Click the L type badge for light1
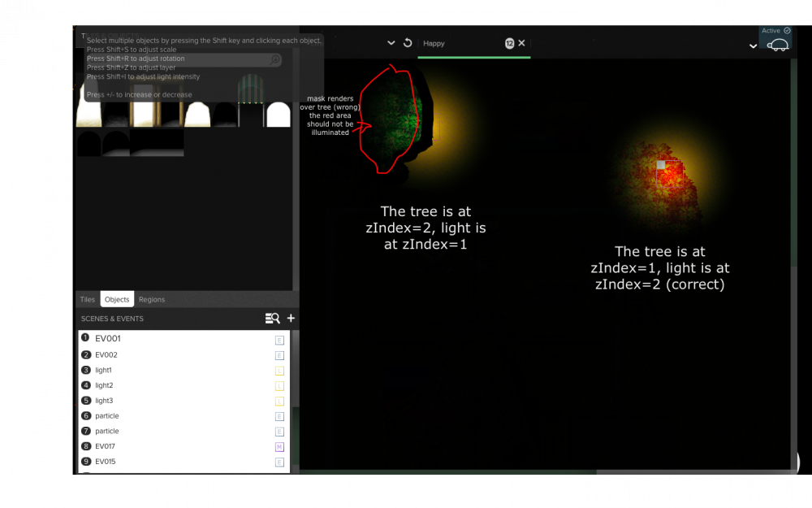The image size is (812, 508). 279,371
